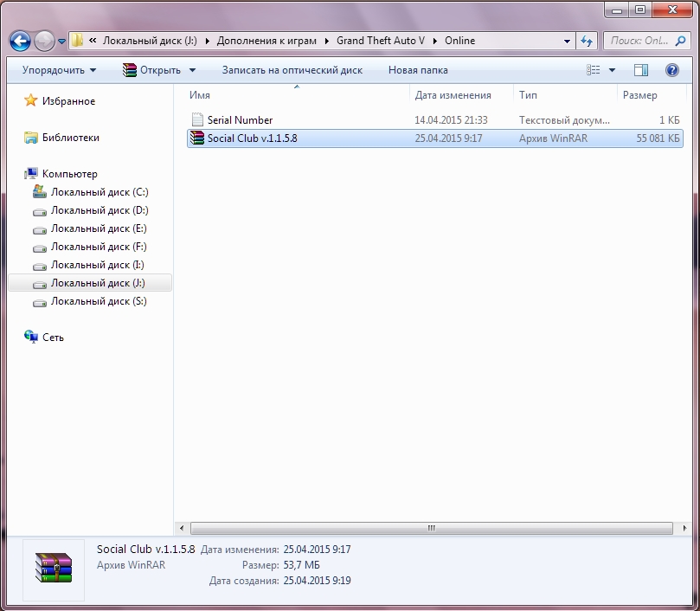Create folder with Новая папка
The image size is (700, 611).
[418, 70]
